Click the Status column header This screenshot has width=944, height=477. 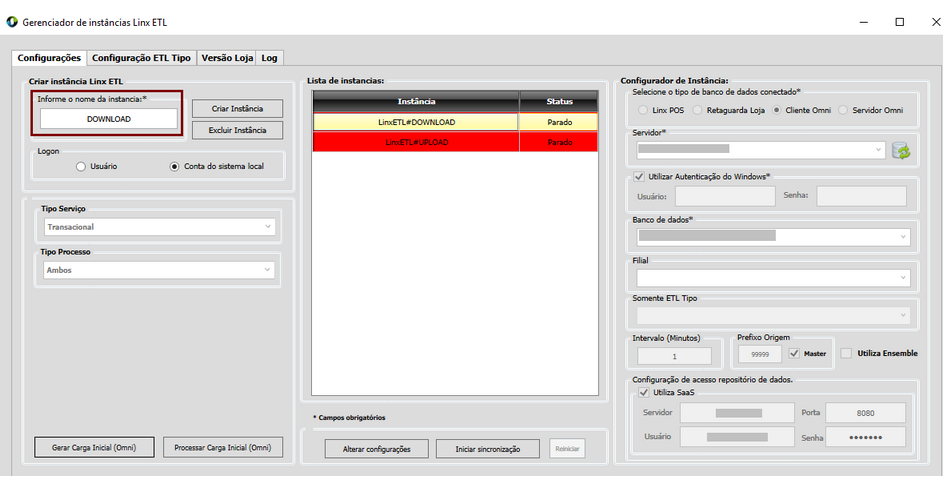click(559, 101)
